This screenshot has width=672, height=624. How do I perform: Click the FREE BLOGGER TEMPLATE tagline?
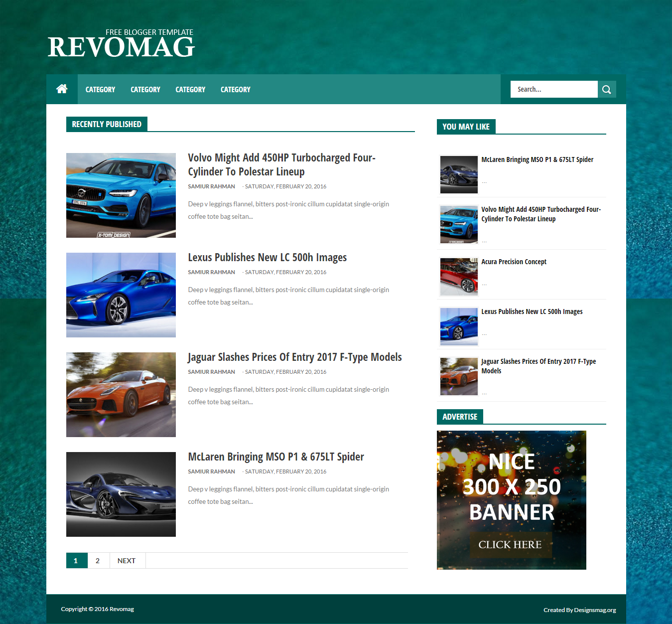(x=149, y=32)
